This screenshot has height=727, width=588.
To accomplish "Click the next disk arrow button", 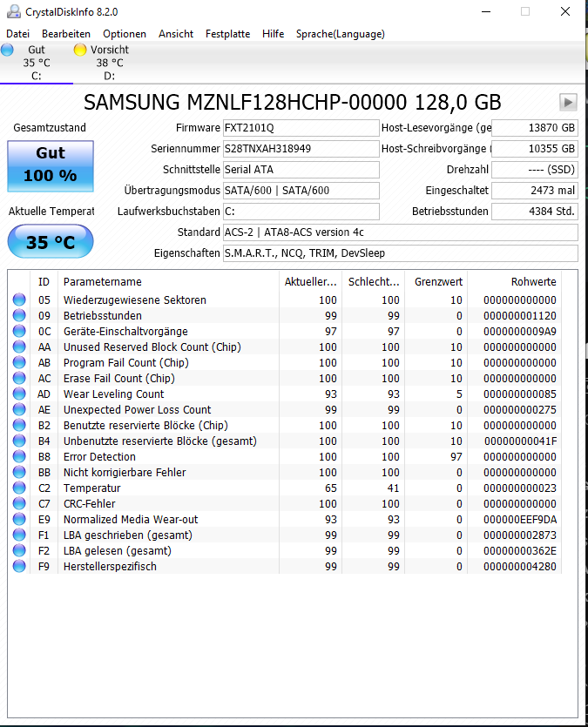I will coord(568,102).
